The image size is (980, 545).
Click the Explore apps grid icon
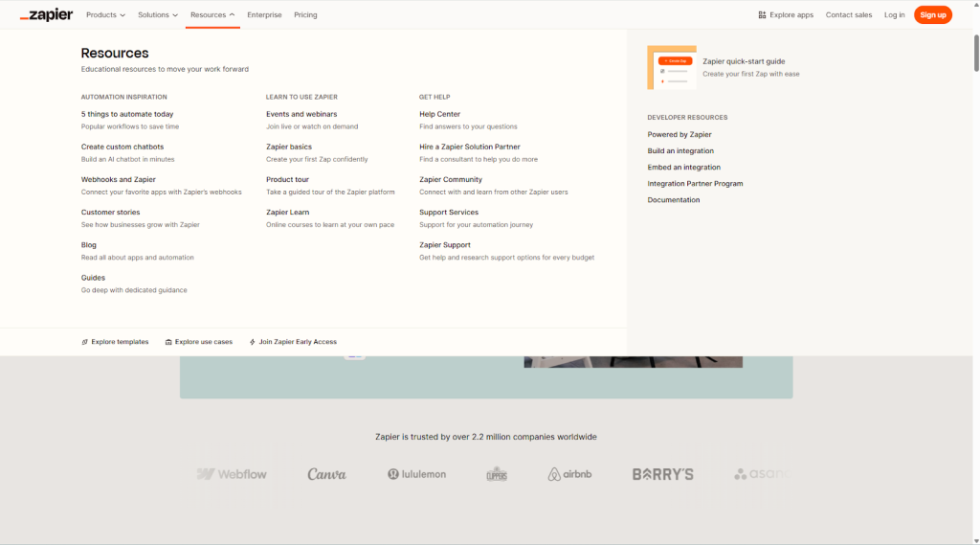click(762, 15)
